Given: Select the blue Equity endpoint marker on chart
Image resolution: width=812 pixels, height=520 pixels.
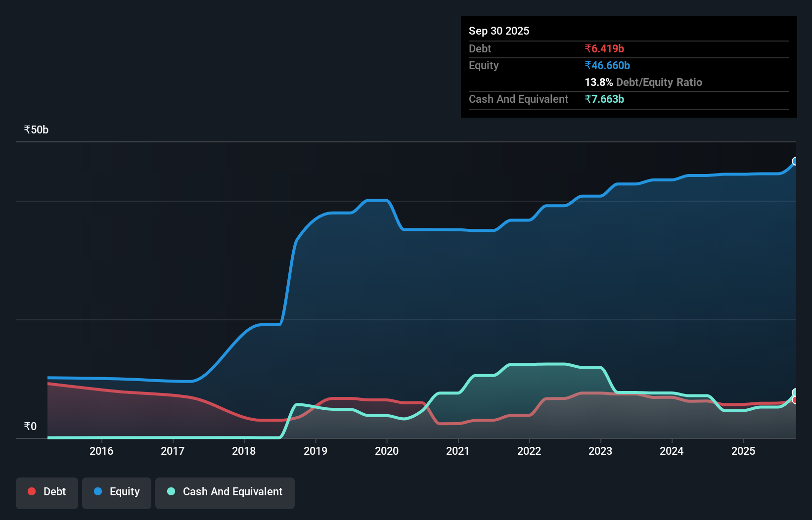Looking at the screenshot, I should pos(795,161).
